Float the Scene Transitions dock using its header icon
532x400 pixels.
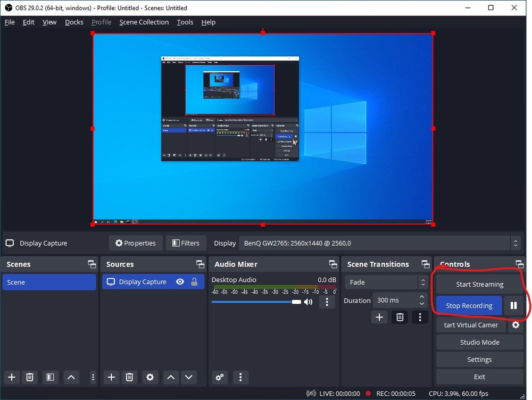pos(426,264)
